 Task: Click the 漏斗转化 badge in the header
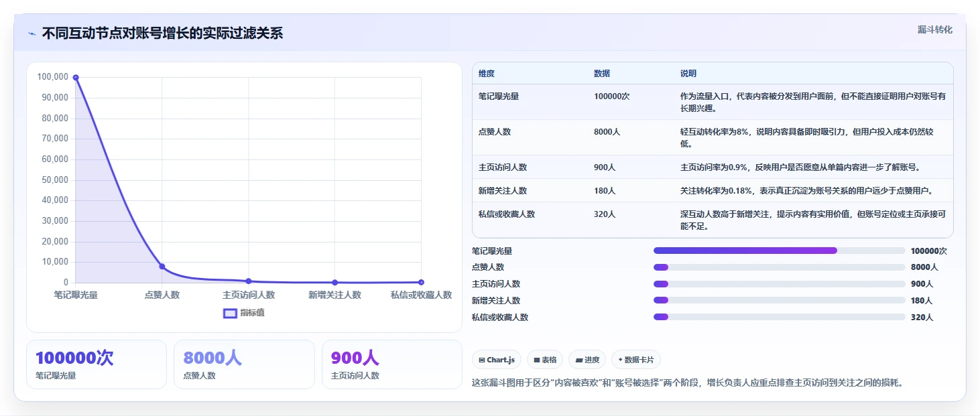(x=934, y=29)
